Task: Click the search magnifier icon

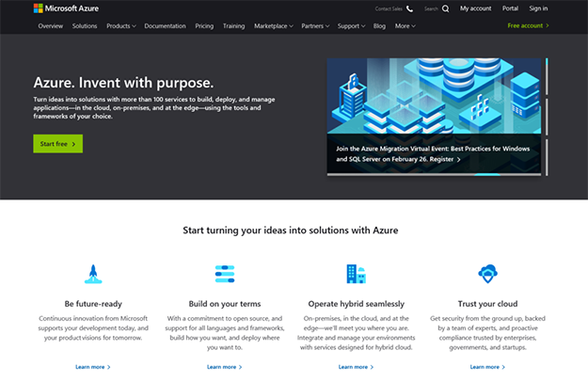Action: [445, 8]
